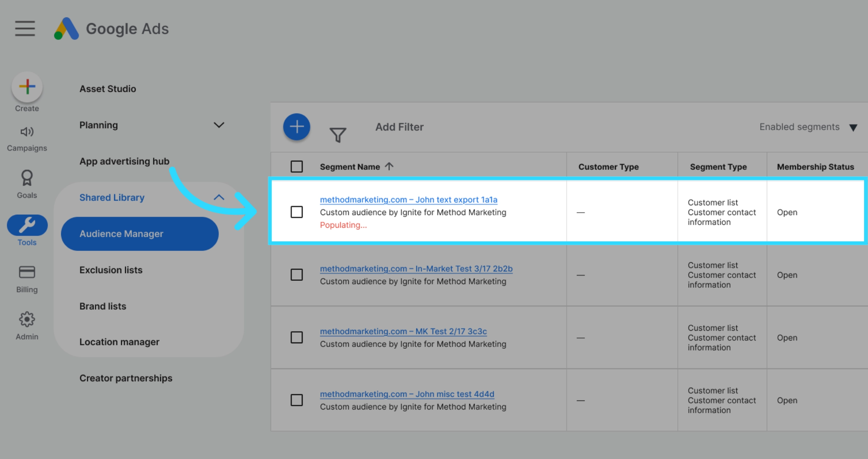Open the Enabled segments dropdown
The height and width of the screenshot is (459, 868).
pyautogui.click(x=808, y=127)
